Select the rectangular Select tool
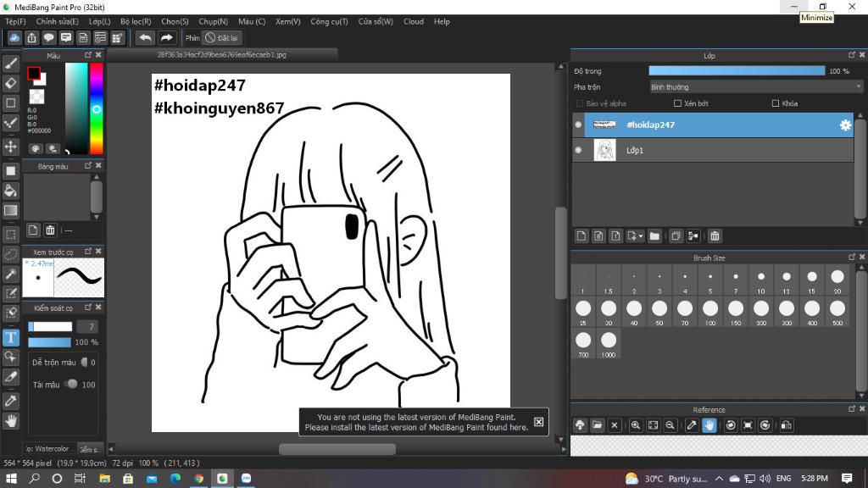 tap(10, 234)
